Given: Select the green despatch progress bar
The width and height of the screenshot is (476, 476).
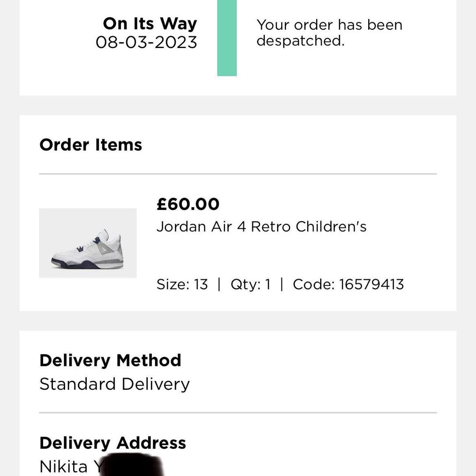Looking at the screenshot, I should pos(227,37).
